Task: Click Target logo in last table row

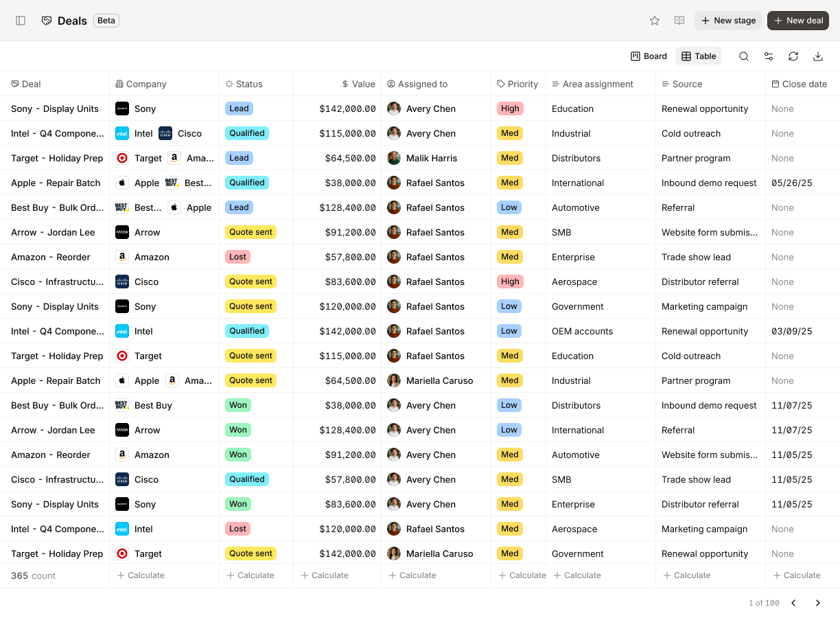Action: click(x=122, y=553)
